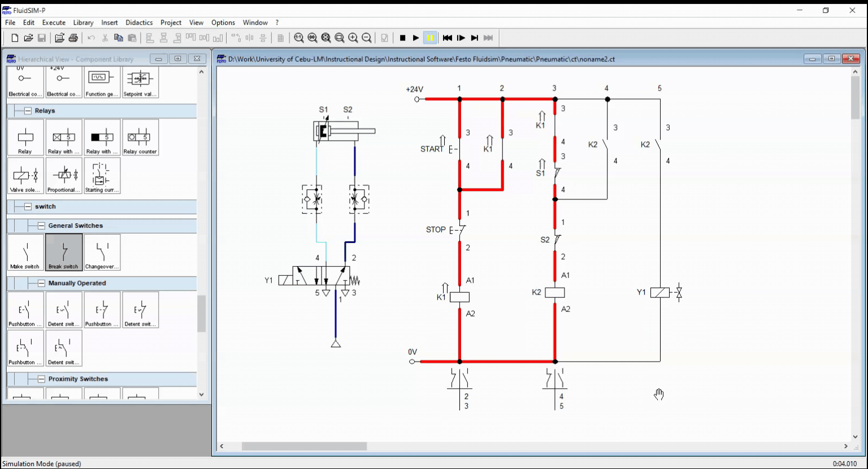This screenshot has height=469, width=868.
Task: Simulate up to next state change
Action: tap(475, 38)
